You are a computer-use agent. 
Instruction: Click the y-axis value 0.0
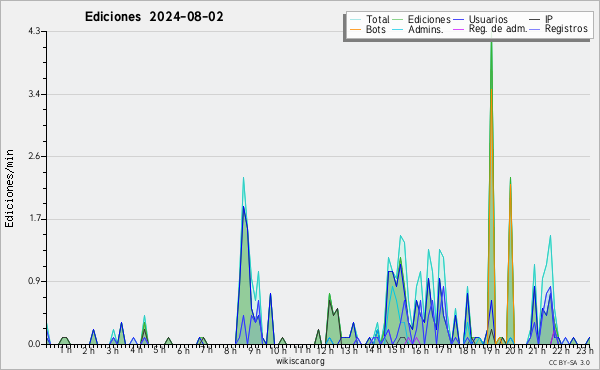[x=34, y=344]
